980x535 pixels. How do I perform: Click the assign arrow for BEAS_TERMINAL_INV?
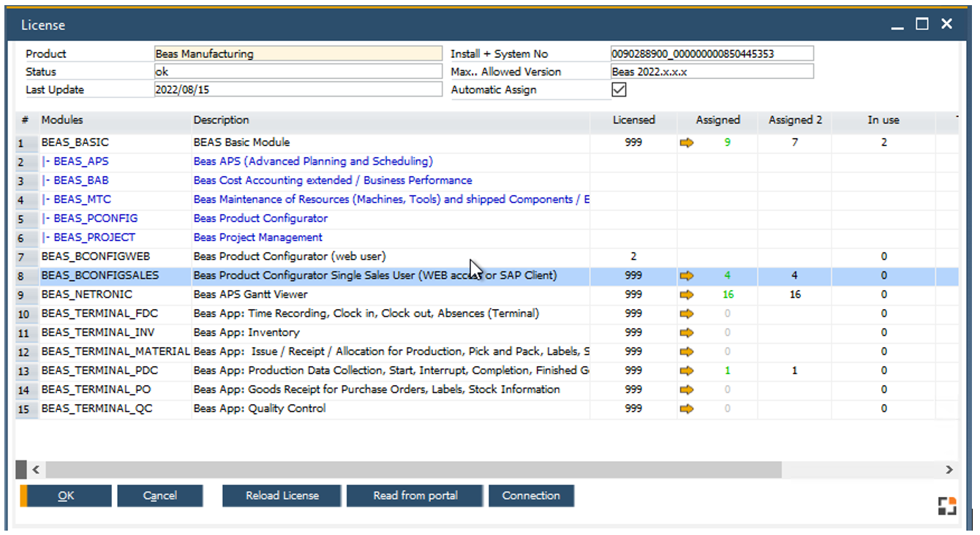click(687, 332)
